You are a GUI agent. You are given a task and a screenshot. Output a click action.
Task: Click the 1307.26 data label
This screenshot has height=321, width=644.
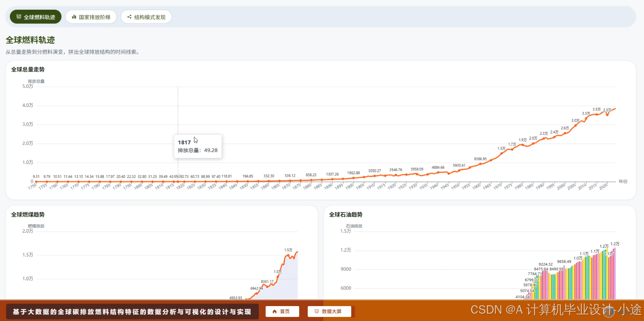tap(332, 174)
